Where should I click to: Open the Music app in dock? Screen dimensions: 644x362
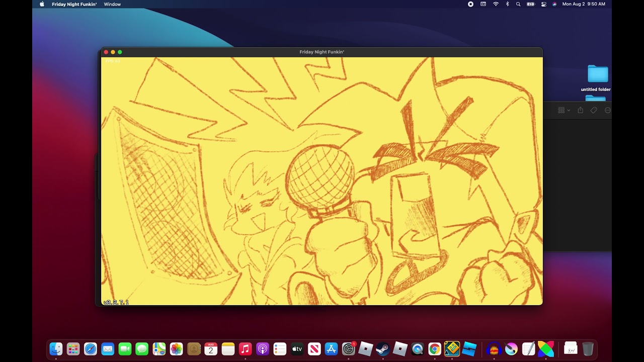pyautogui.click(x=245, y=348)
